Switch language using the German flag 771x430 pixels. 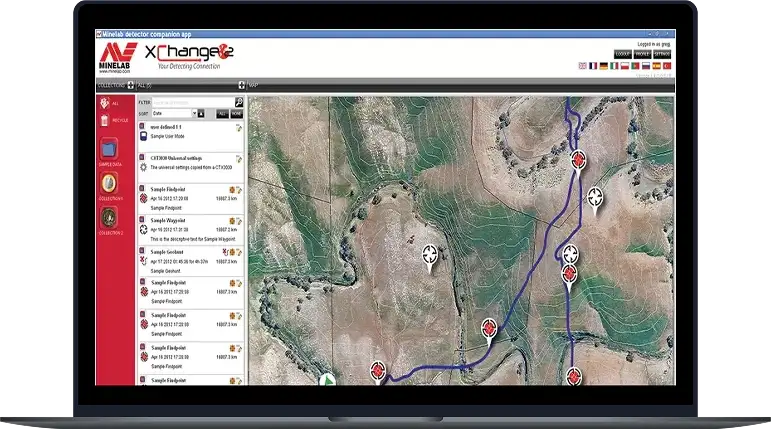[604, 66]
